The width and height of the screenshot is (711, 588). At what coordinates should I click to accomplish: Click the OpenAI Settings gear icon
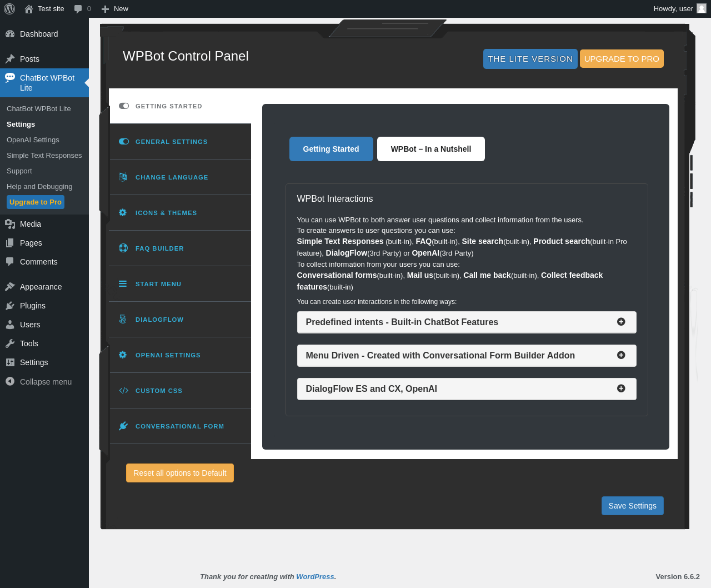tap(123, 355)
